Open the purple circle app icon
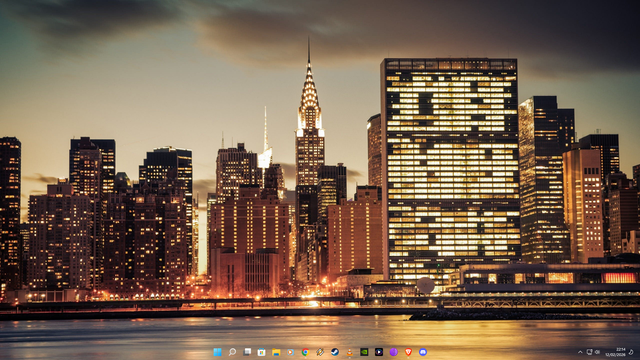This screenshot has height=360, width=640. coord(393,352)
